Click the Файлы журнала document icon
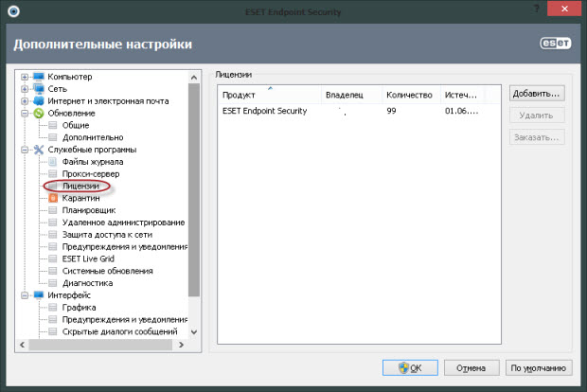This screenshot has width=587, height=392. click(x=53, y=162)
